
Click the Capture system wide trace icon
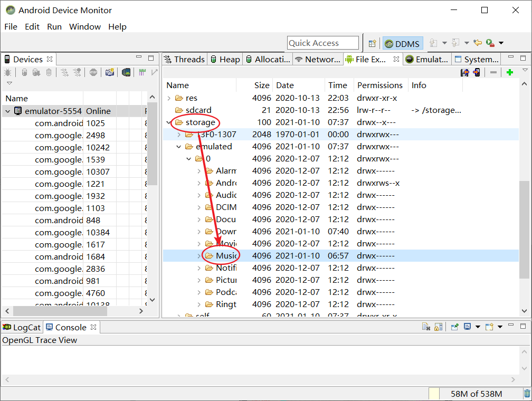coord(142,72)
